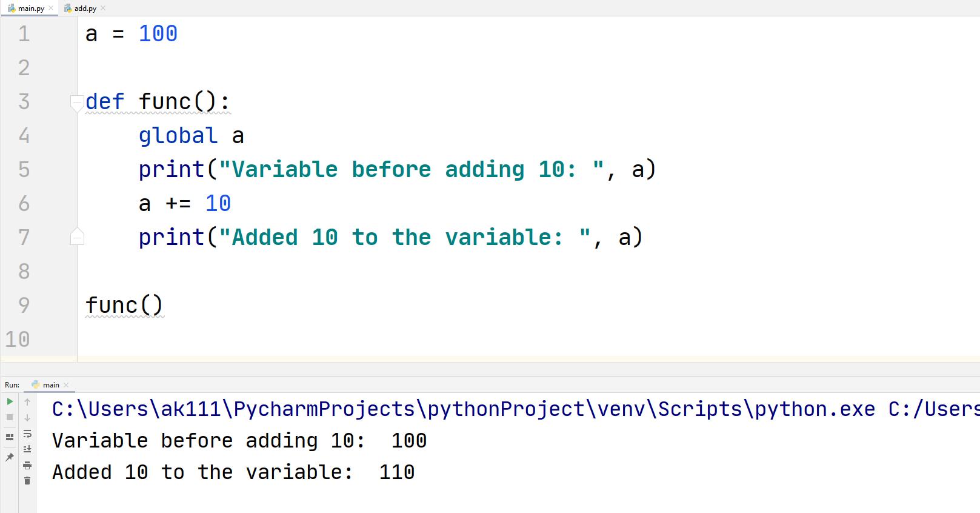The height and width of the screenshot is (513, 980).
Task: Clear console with the trash icon
Action: coord(27,481)
